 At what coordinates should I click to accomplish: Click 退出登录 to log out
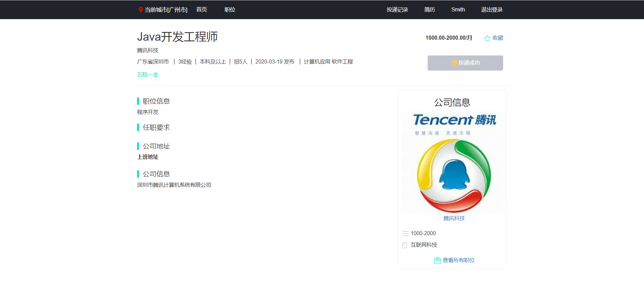[x=492, y=10]
